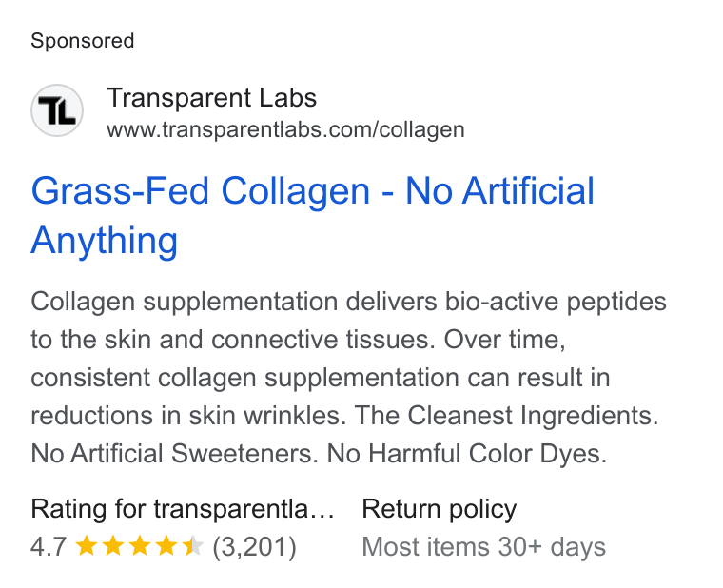The height and width of the screenshot is (588, 723).
Task: Click the fourth gold rating star
Action: [x=166, y=546]
